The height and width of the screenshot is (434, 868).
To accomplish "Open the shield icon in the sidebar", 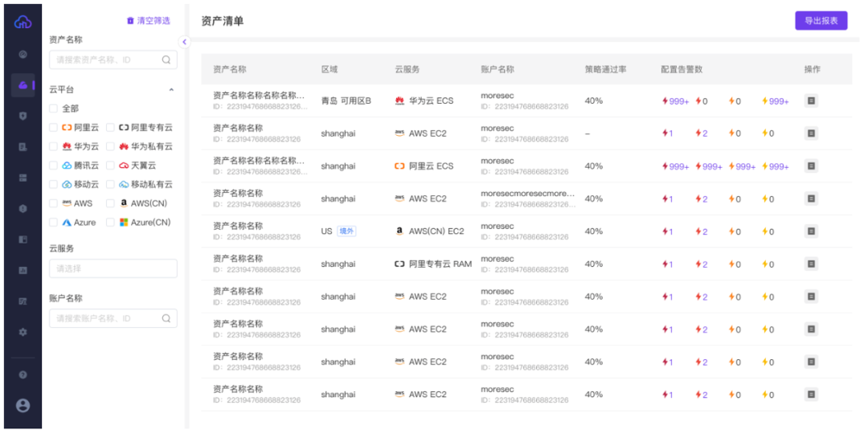I will coord(23,116).
